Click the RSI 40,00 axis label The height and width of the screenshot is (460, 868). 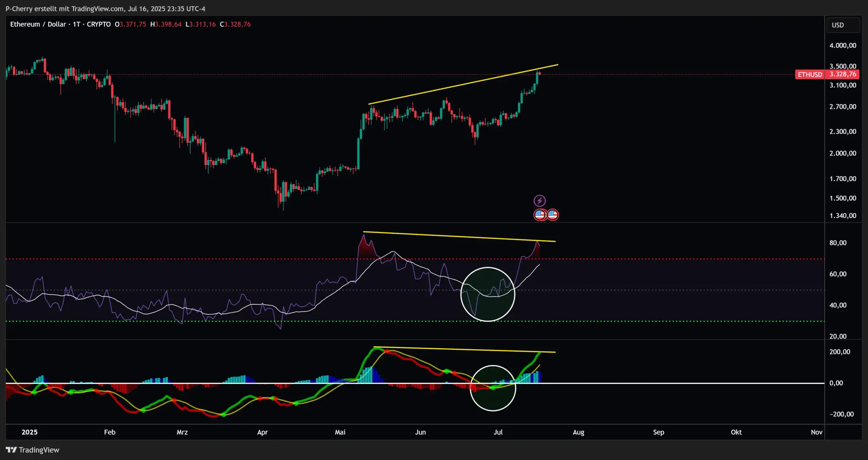tap(838, 305)
